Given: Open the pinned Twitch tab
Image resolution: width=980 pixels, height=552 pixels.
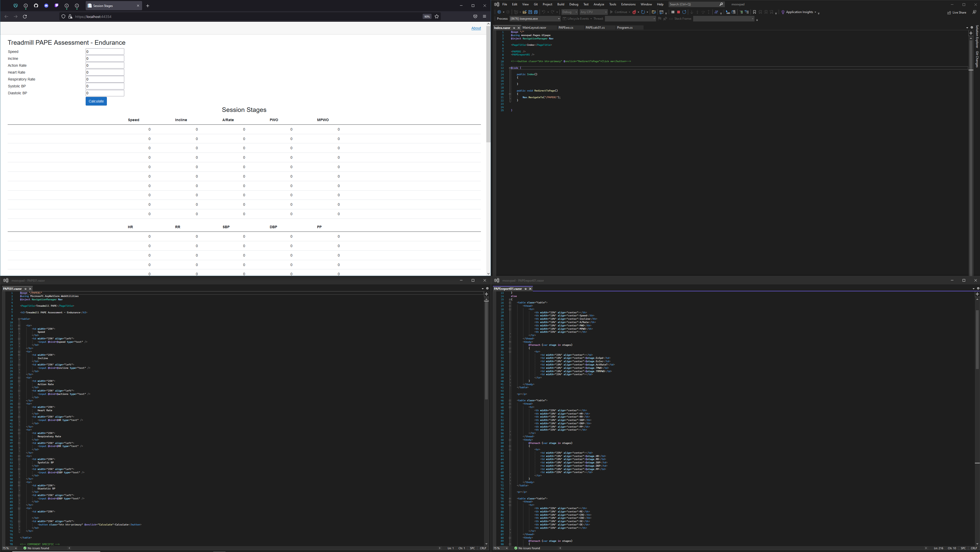Looking at the screenshot, I should pyautogui.click(x=56, y=6).
